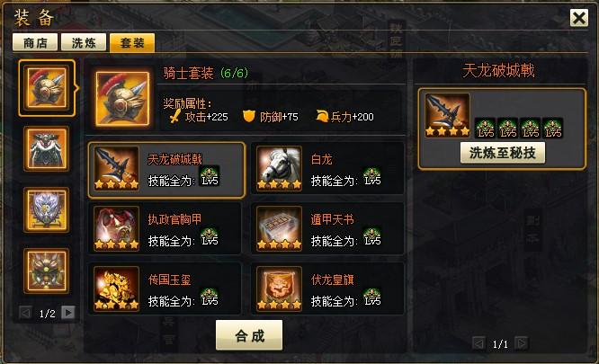Click the 洗炼至秘技 button
The image size is (599, 364).
point(503,153)
